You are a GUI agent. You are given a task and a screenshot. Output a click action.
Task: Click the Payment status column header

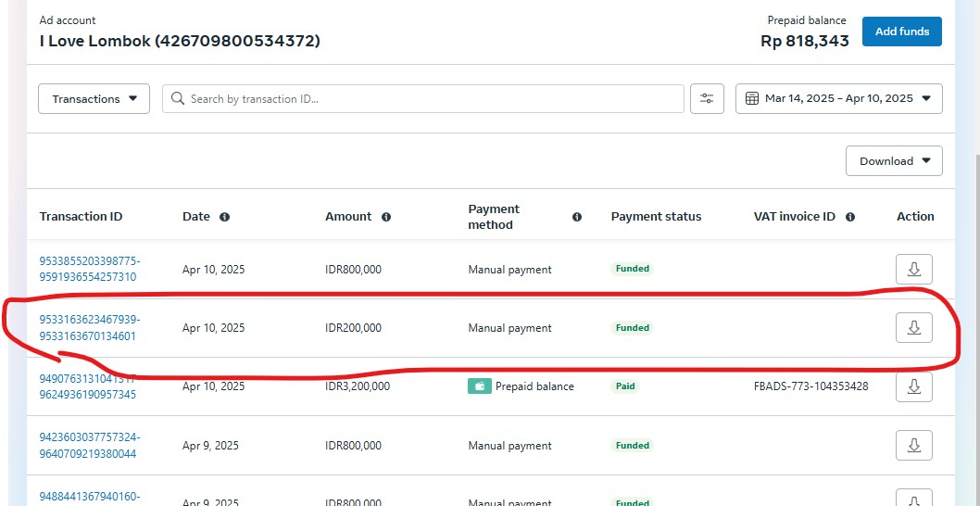[656, 217]
